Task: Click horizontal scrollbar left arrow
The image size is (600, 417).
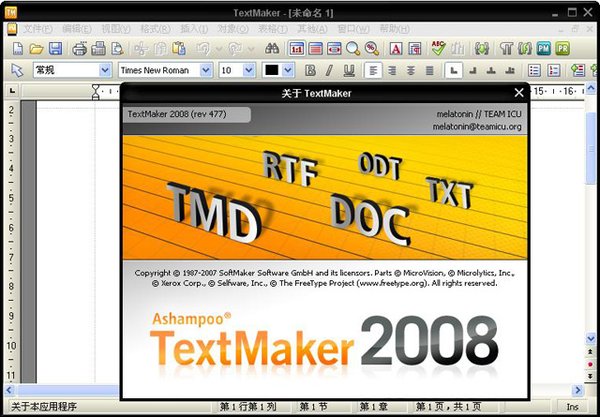Action: point(9,390)
